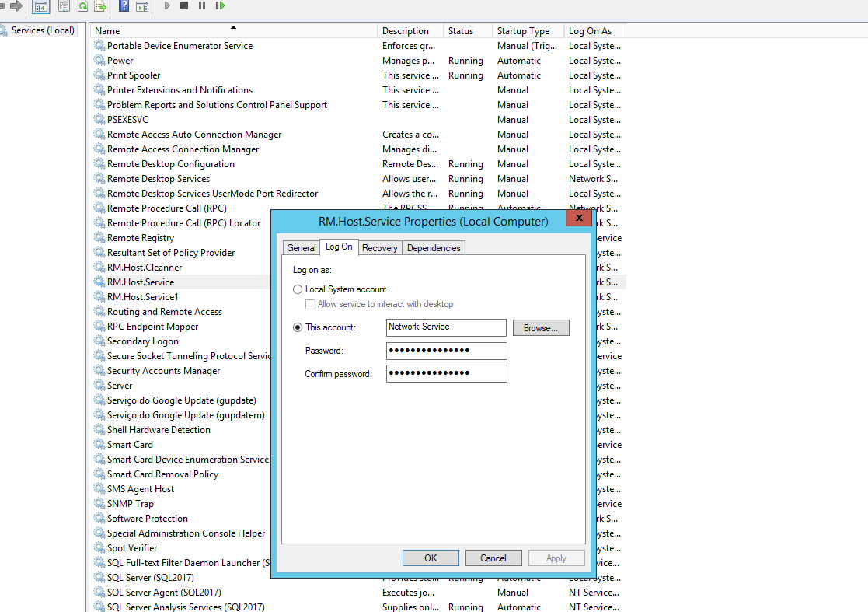Image resolution: width=868 pixels, height=612 pixels.
Task: Select SQL Server (SQL2017) service
Action: pyautogui.click(x=151, y=577)
